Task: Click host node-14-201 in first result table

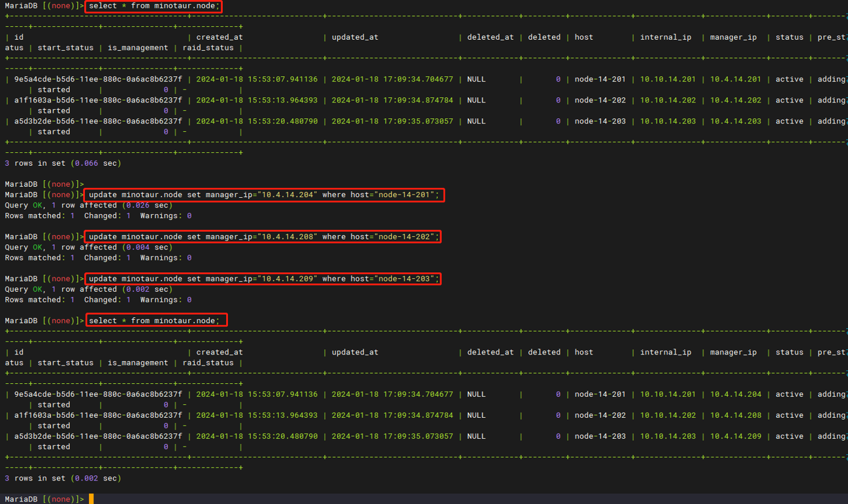Action: (600, 79)
